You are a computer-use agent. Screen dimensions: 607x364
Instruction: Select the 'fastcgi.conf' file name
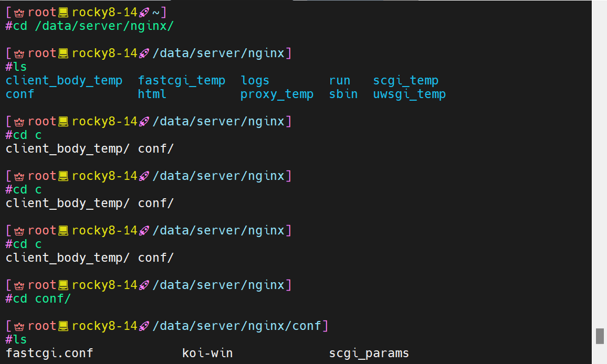pyautogui.click(x=49, y=353)
